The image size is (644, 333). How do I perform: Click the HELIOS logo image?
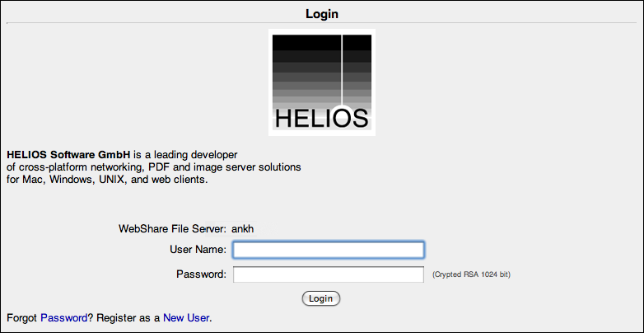322,82
